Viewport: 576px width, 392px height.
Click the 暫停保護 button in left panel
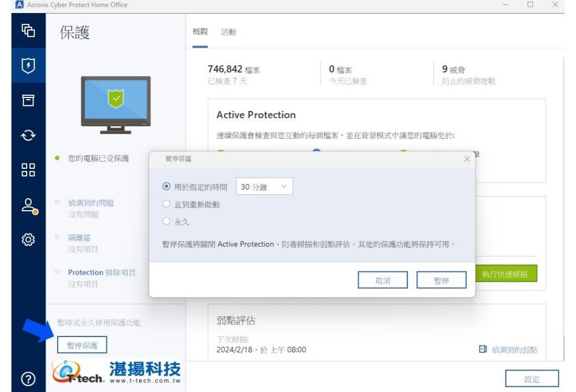tap(82, 345)
